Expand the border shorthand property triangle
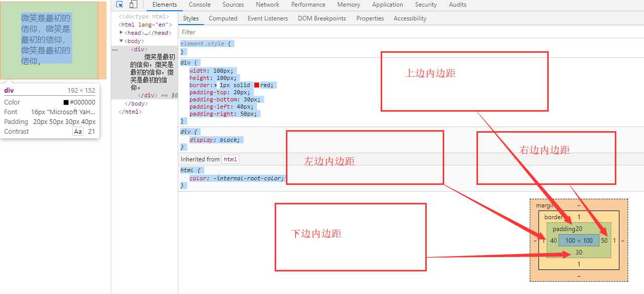 tap(216, 86)
